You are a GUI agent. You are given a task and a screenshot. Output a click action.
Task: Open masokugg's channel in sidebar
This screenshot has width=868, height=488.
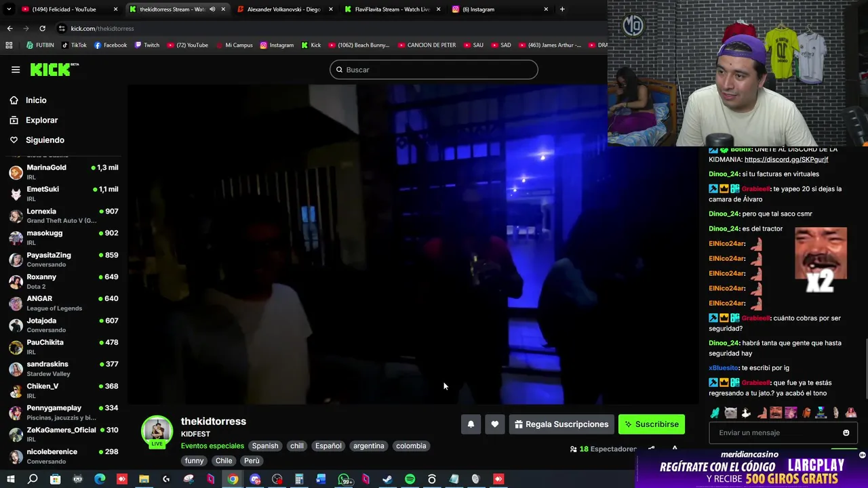(63, 237)
